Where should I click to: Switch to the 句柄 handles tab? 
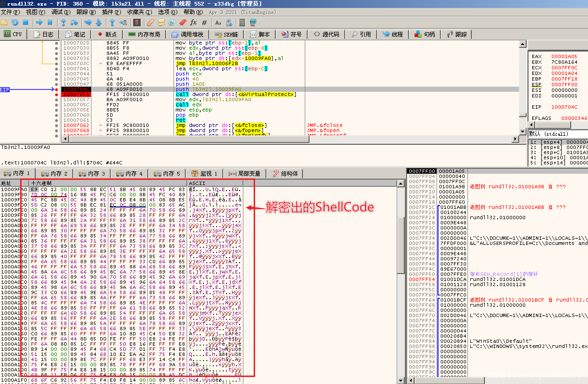pos(425,34)
